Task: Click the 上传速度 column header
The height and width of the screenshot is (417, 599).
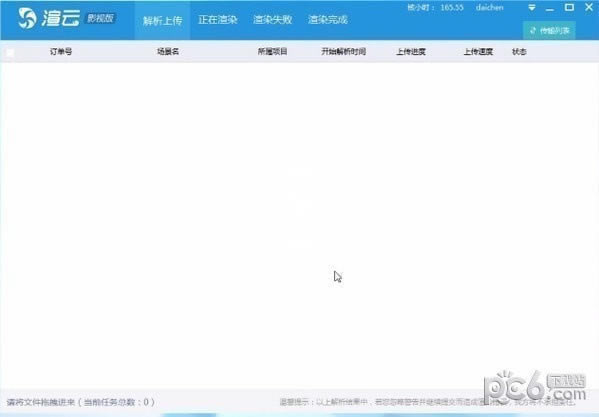Action: (x=478, y=52)
